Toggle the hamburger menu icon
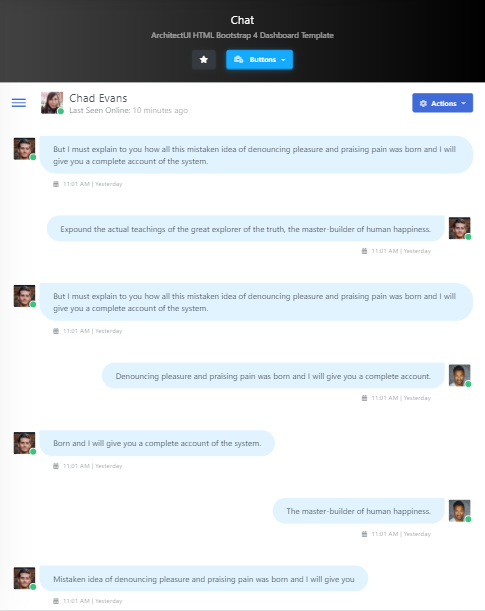The image size is (485, 611). pyautogui.click(x=19, y=102)
